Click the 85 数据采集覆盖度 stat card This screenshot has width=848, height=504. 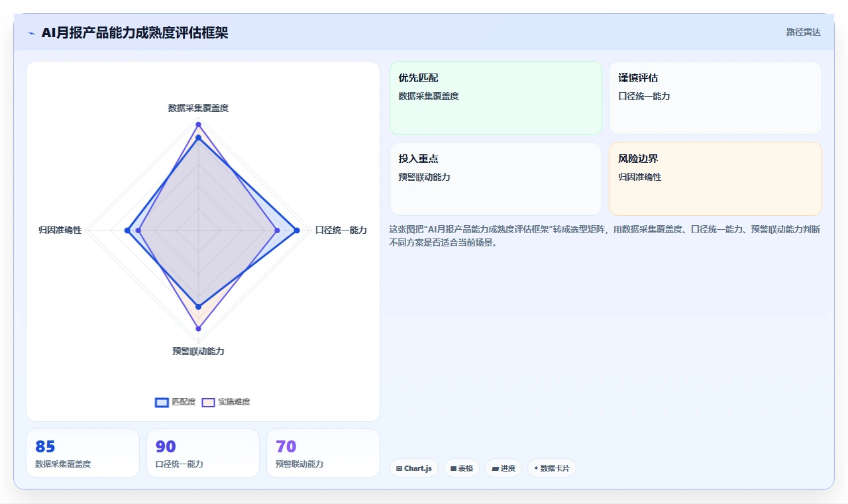point(83,453)
